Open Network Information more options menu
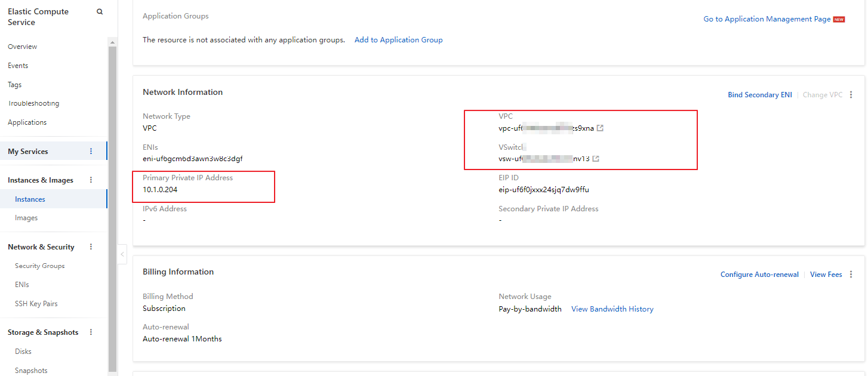This screenshot has width=868, height=376. tap(851, 95)
